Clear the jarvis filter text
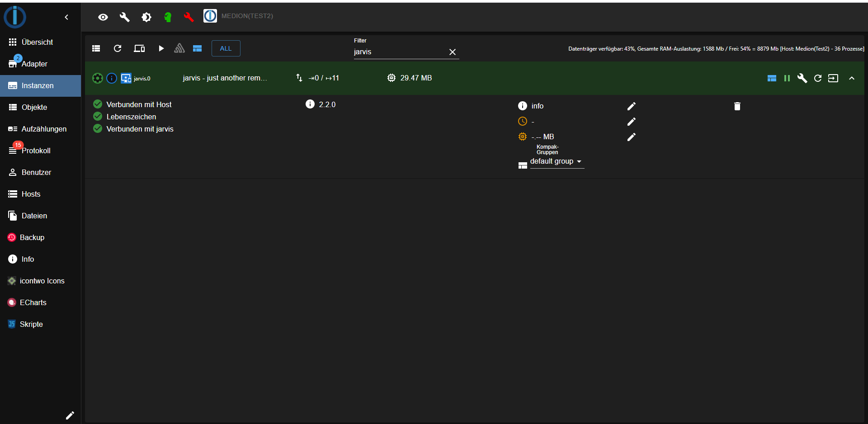This screenshot has height=424, width=868. pyautogui.click(x=453, y=52)
